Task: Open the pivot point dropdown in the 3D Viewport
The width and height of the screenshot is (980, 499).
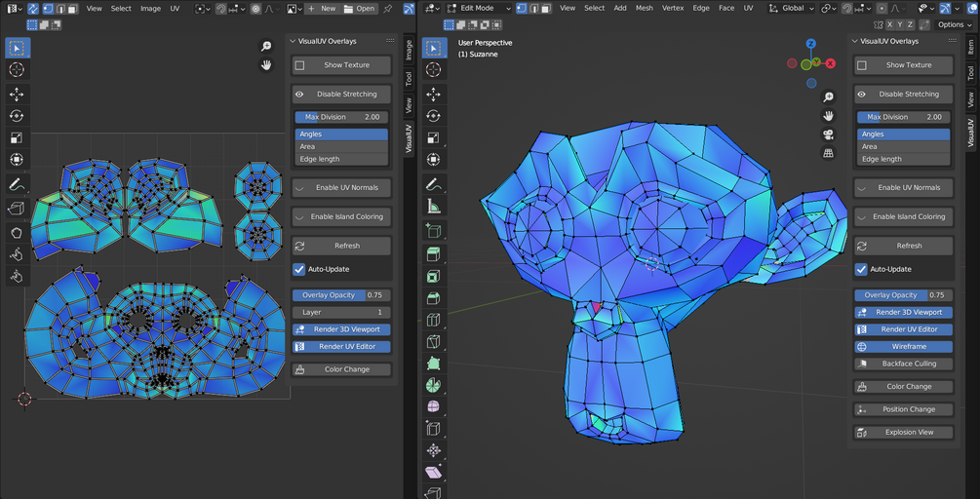Action: [829, 8]
